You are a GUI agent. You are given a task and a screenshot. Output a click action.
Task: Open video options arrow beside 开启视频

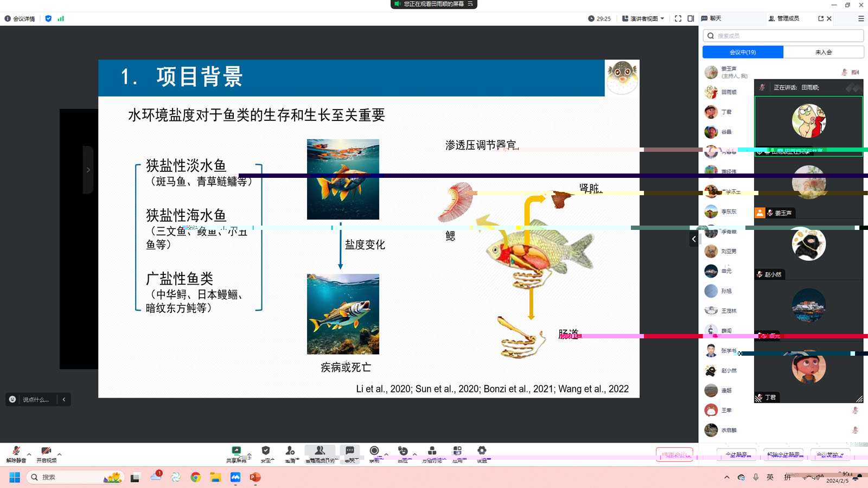[x=60, y=454]
